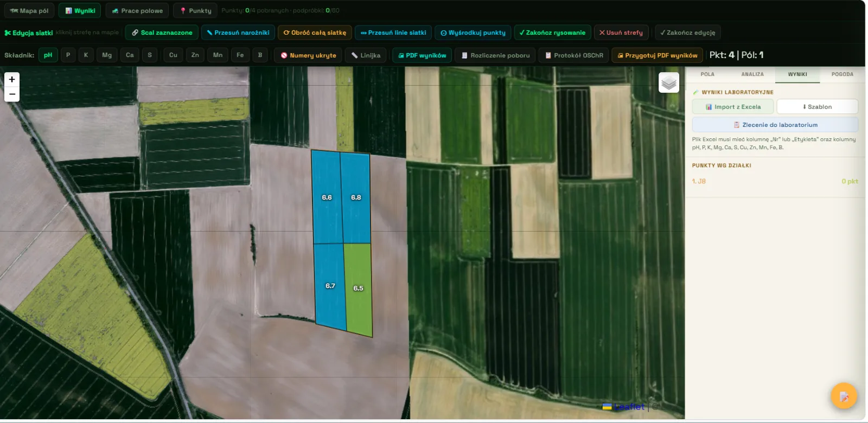Select the K component

pos(86,55)
